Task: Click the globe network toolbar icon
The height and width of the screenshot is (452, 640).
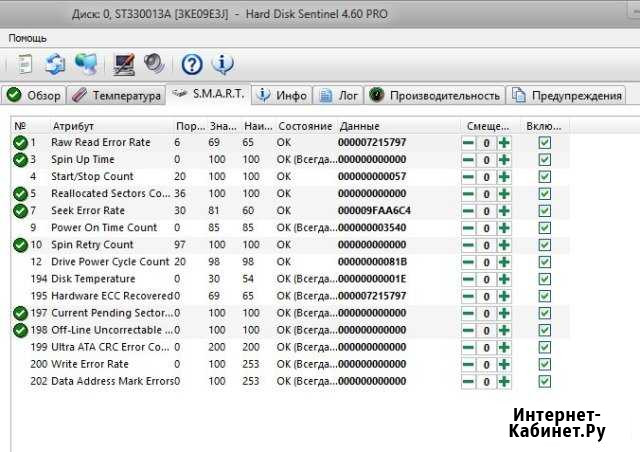Action: click(x=86, y=64)
